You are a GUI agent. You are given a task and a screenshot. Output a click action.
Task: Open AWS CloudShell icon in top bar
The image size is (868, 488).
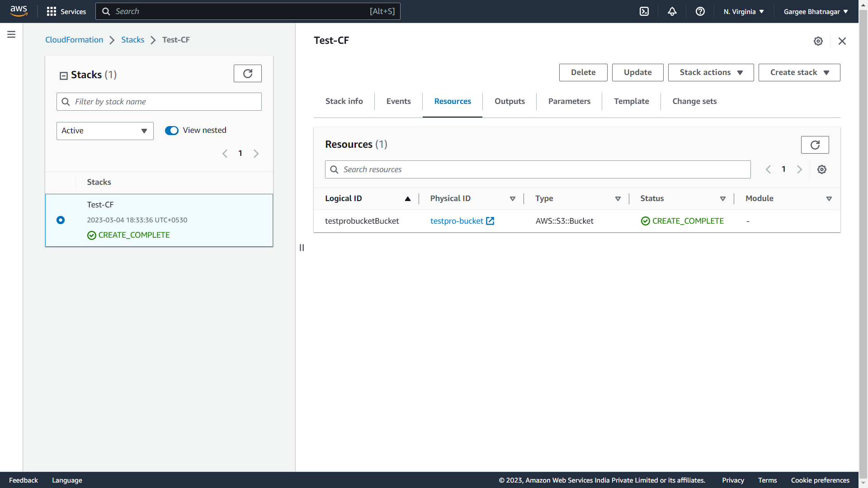click(644, 12)
